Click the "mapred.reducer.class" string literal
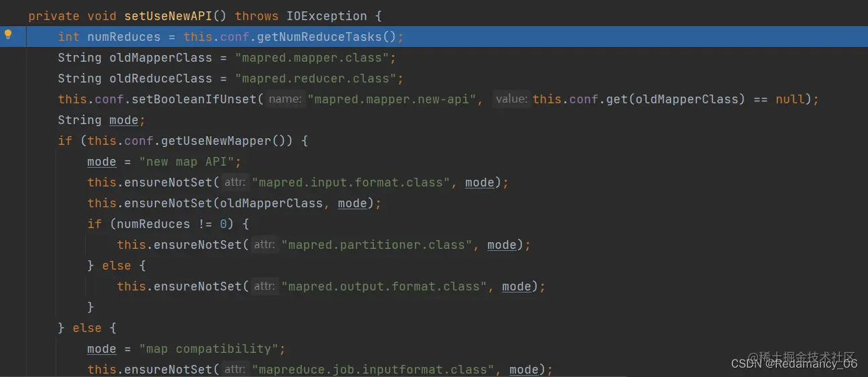This screenshot has width=868, height=377. point(315,78)
